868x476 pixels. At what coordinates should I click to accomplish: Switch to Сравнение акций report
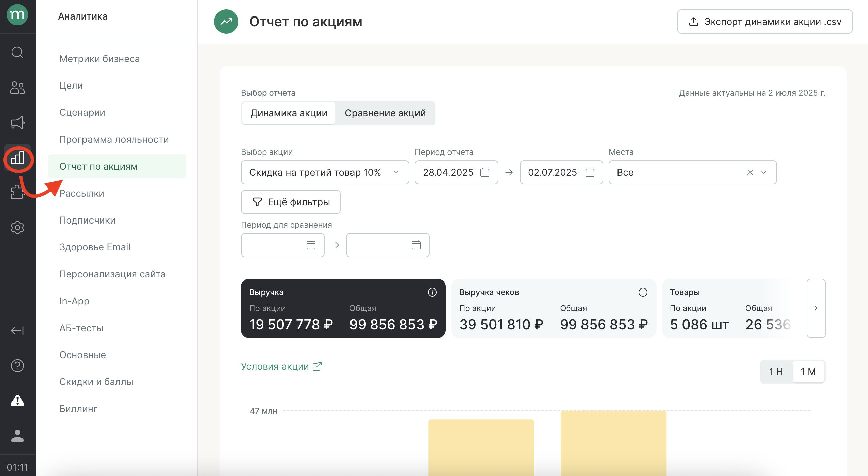(385, 113)
